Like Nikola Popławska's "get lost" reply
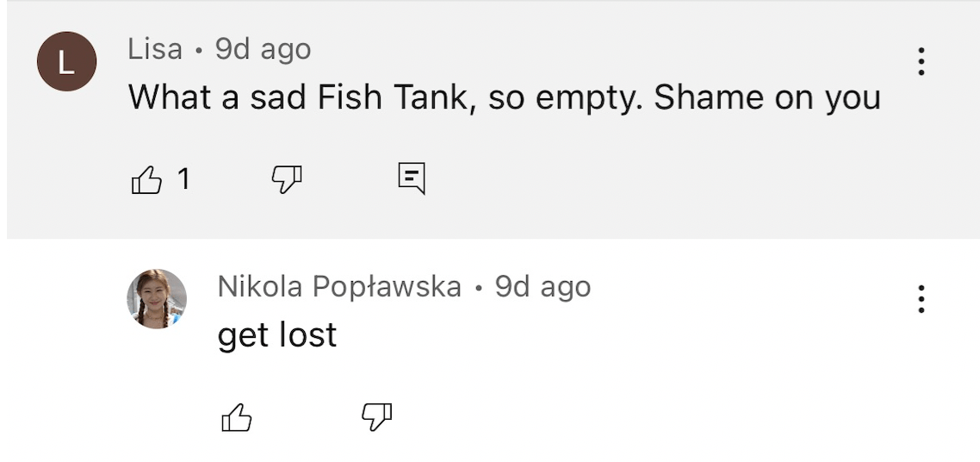 coord(237,418)
